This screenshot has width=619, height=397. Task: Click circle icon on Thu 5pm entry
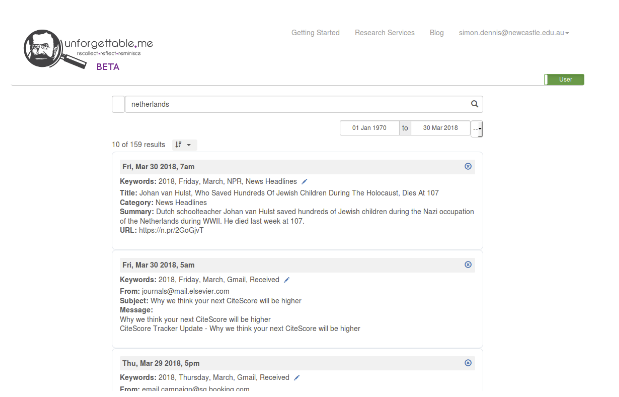[468, 363]
